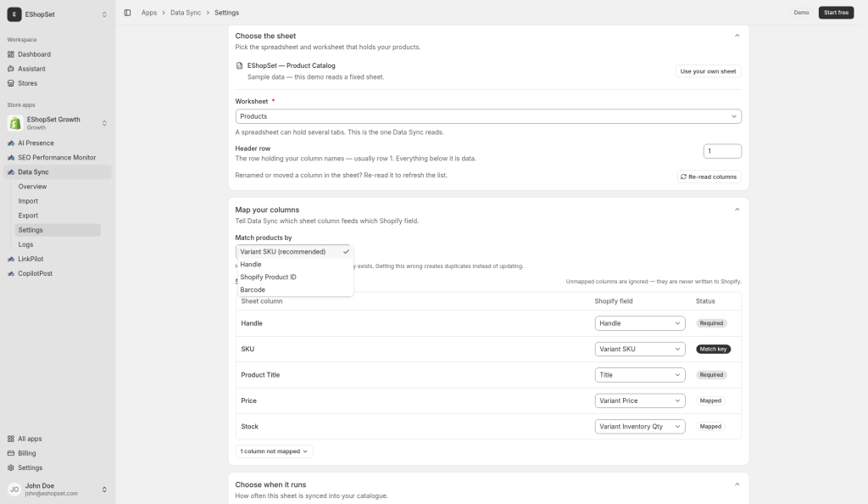This screenshot has width=868, height=504.
Task: Collapse the Map your columns section
Action: pos(737,210)
